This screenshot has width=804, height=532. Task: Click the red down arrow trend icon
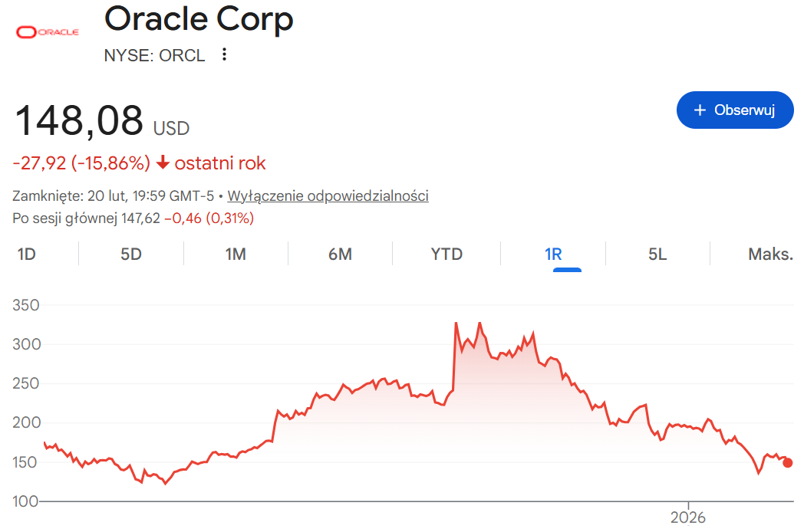coord(163,163)
